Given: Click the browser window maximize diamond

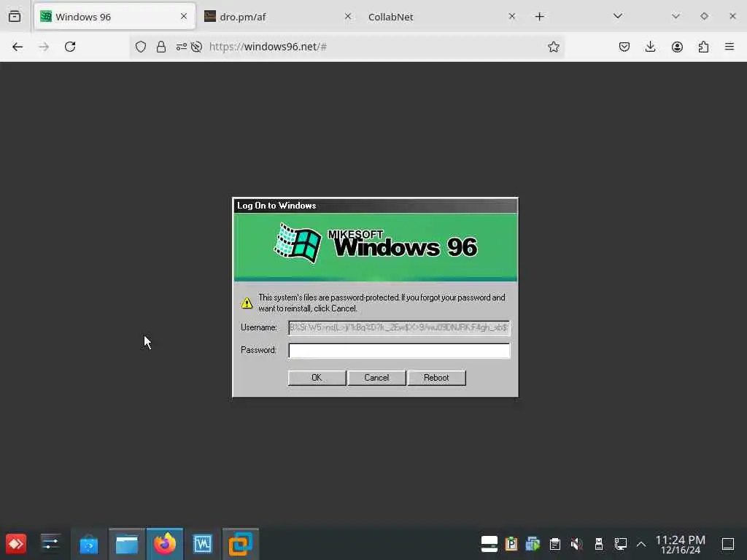Looking at the screenshot, I should 704,16.
